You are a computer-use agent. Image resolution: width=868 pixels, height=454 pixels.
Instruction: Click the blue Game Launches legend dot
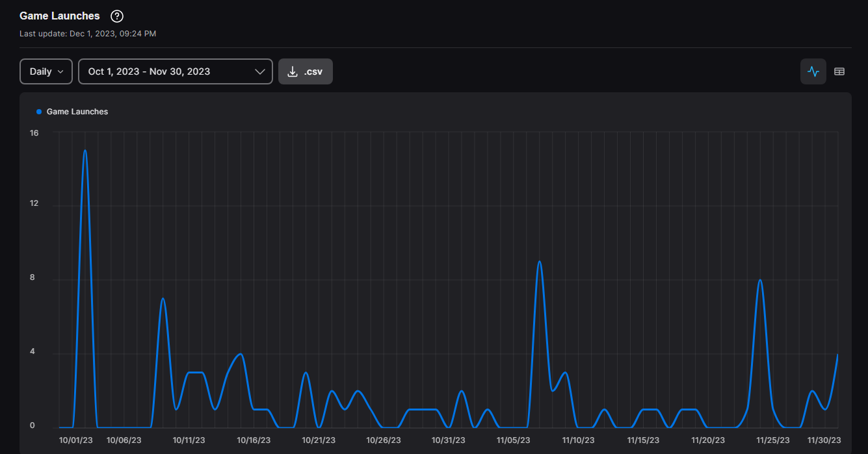coord(39,112)
